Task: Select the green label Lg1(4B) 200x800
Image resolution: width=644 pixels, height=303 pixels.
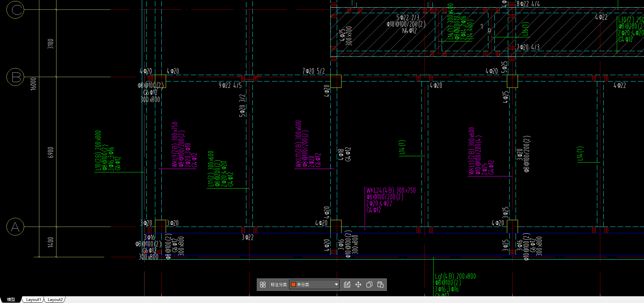Action: coord(455,276)
